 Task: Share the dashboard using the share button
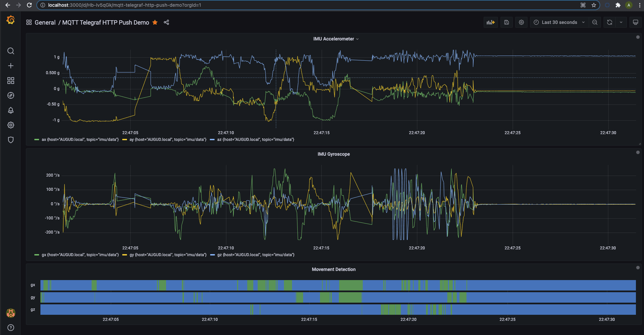[x=166, y=22]
